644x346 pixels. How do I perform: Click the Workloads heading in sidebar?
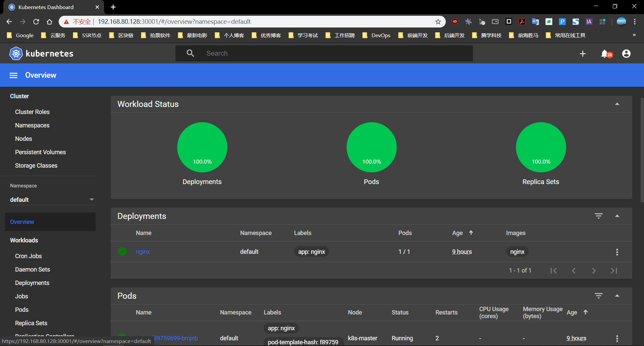(24, 240)
